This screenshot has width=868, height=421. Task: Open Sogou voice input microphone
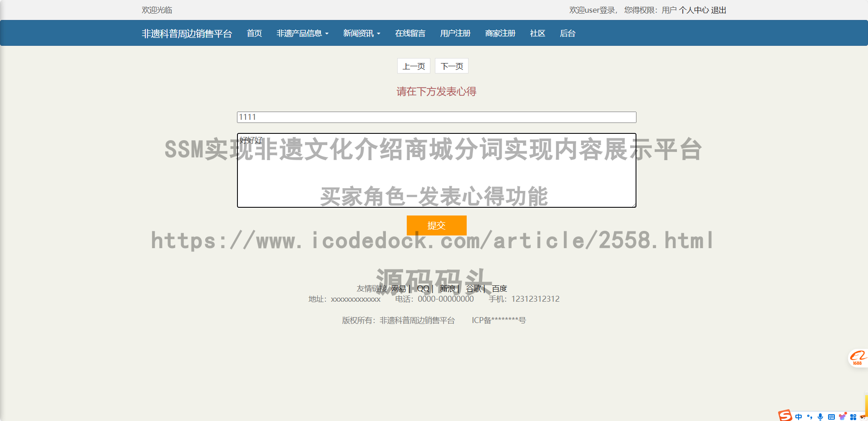(x=820, y=416)
